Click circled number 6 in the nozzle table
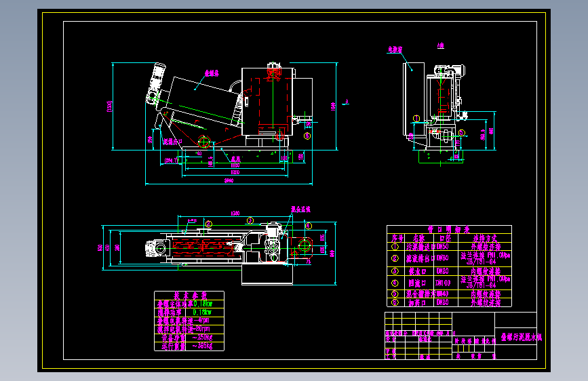Screen dimensions: 588x381 (395, 302)
